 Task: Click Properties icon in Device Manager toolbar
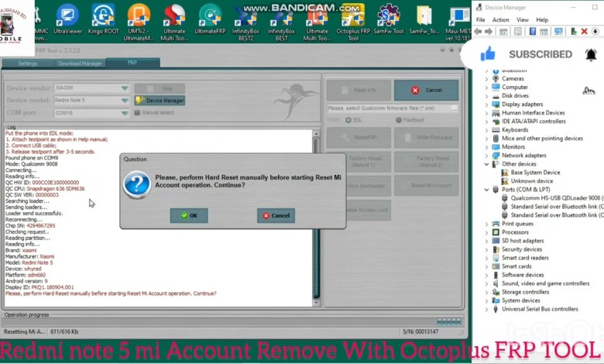click(x=518, y=32)
